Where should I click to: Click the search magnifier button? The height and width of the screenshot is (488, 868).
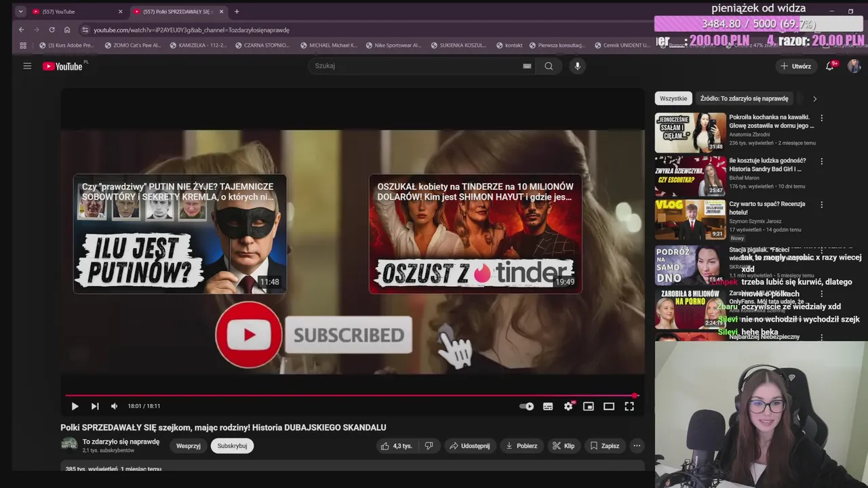[549, 66]
